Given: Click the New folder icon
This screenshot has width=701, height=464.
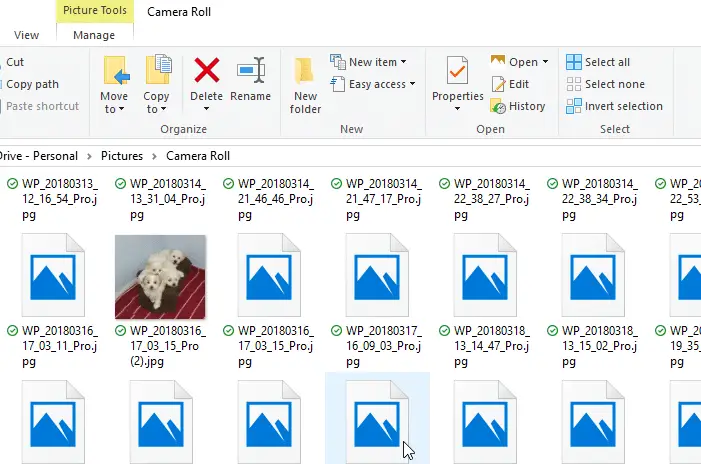Looking at the screenshot, I should point(304,71).
